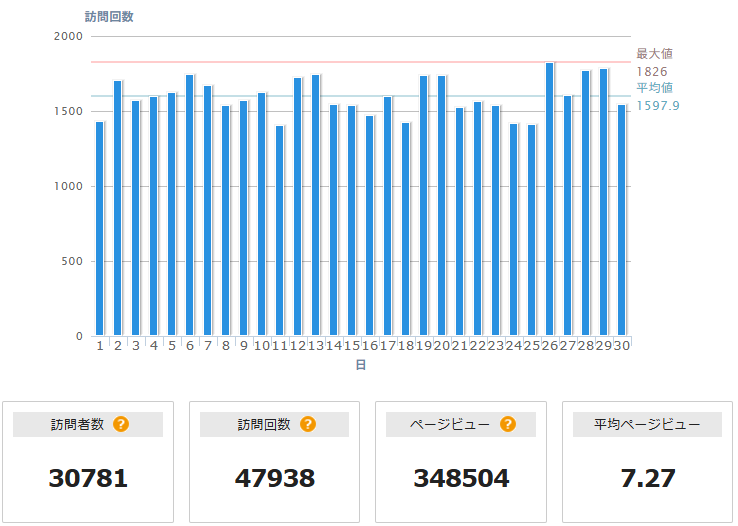Click the average page view 7.27
The height and width of the screenshot is (526, 738).
coord(648,478)
